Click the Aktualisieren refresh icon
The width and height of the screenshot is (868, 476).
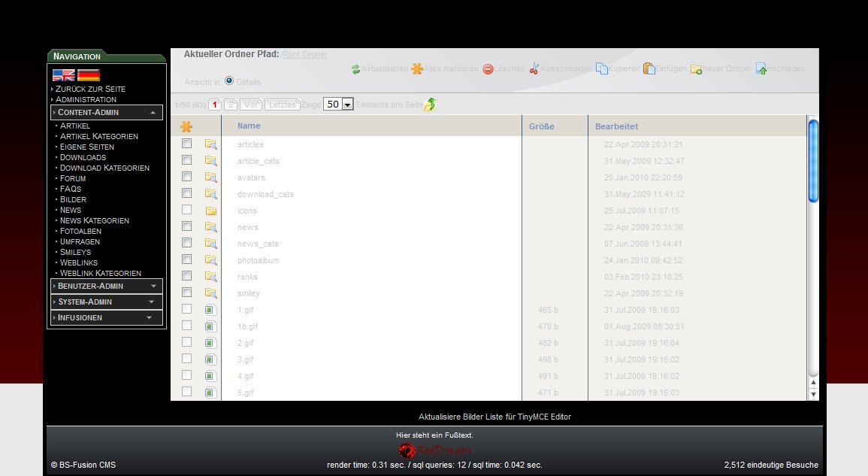(356, 69)
